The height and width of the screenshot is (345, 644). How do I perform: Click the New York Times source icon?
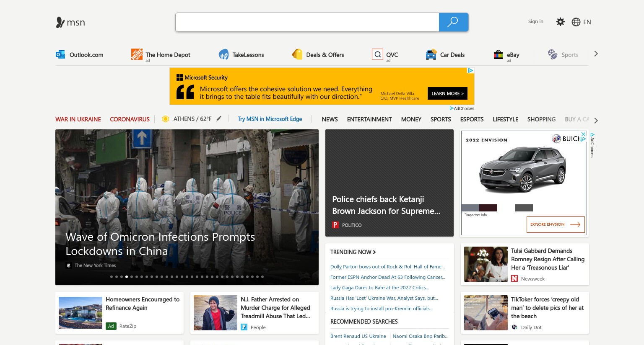pyautogui.click(x=69, y=265)
